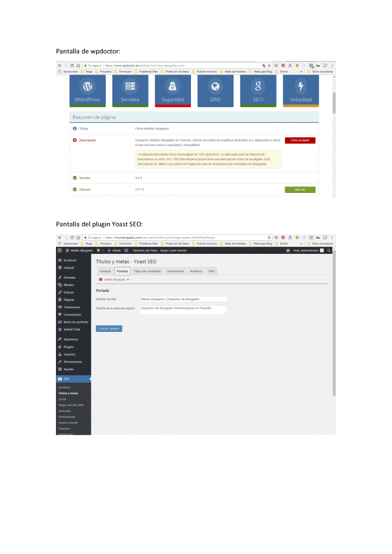Switch to the Taxonomías tab
The image size is (392, 554).
point(175,271)
